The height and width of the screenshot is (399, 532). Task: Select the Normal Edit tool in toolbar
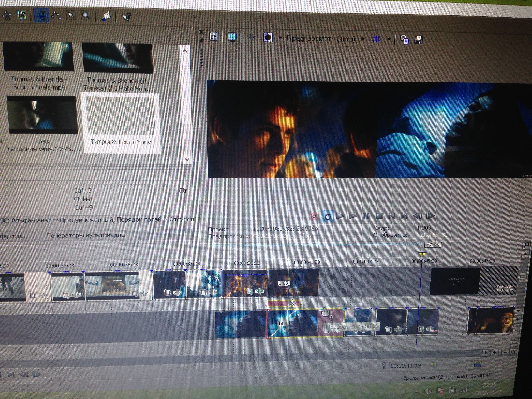pos(41,15)
